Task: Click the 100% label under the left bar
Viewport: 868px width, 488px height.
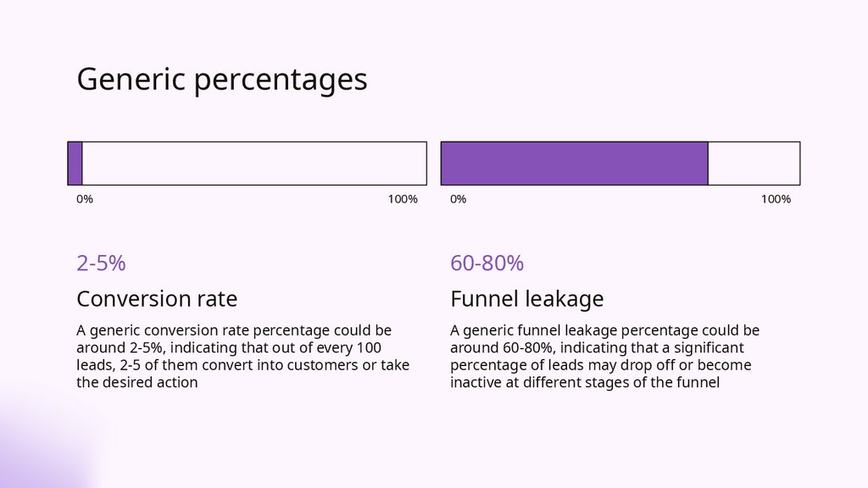Action: 403,199
